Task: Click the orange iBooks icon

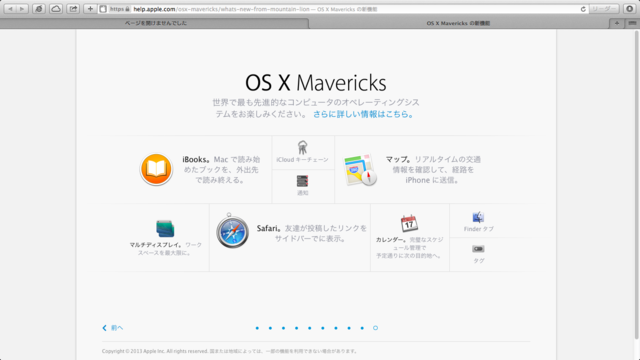Action: pyautogui.click(x=156, y=169)
